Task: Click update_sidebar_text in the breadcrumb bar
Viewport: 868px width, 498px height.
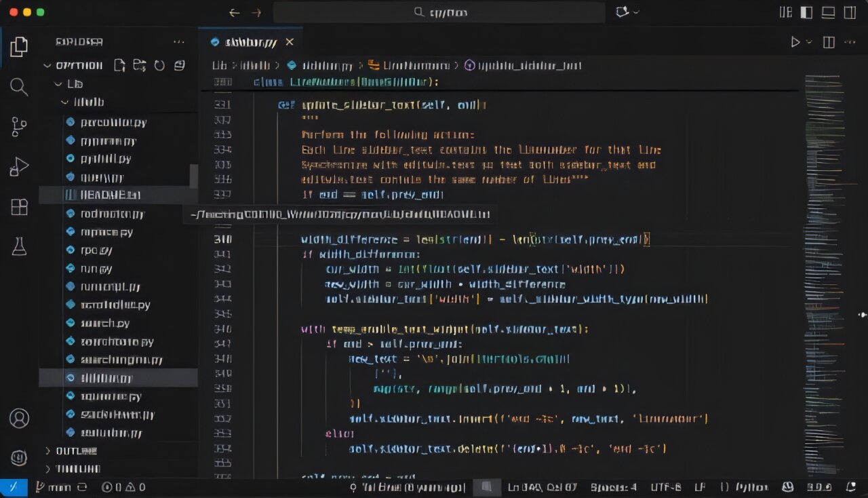Action: tap(529, 65)
